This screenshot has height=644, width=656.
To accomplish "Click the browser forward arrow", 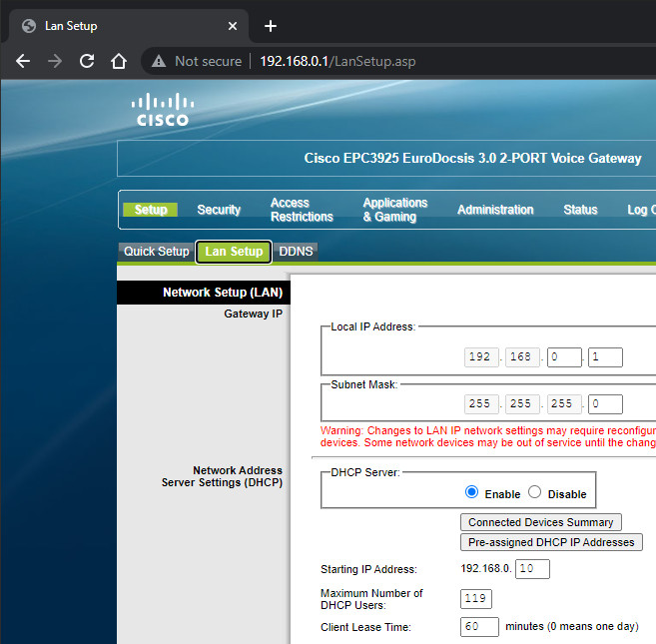I will pyautogui.click(x=55, y=61).
